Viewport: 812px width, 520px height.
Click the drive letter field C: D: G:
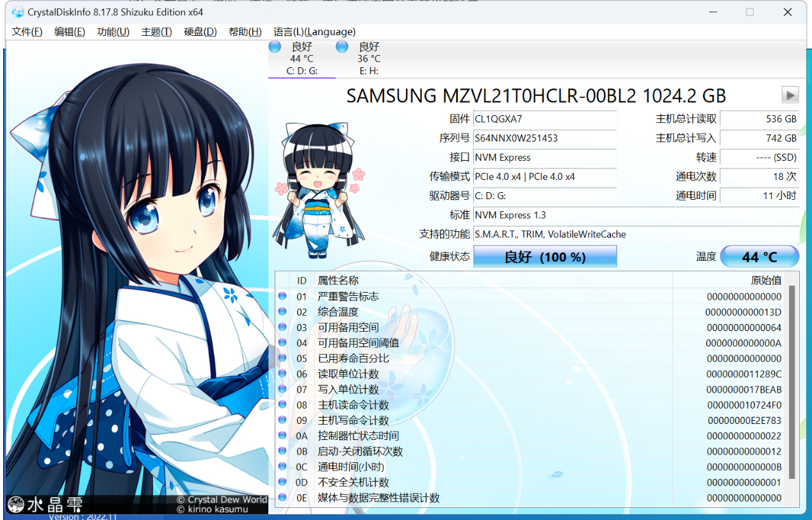tap(545, 196)
